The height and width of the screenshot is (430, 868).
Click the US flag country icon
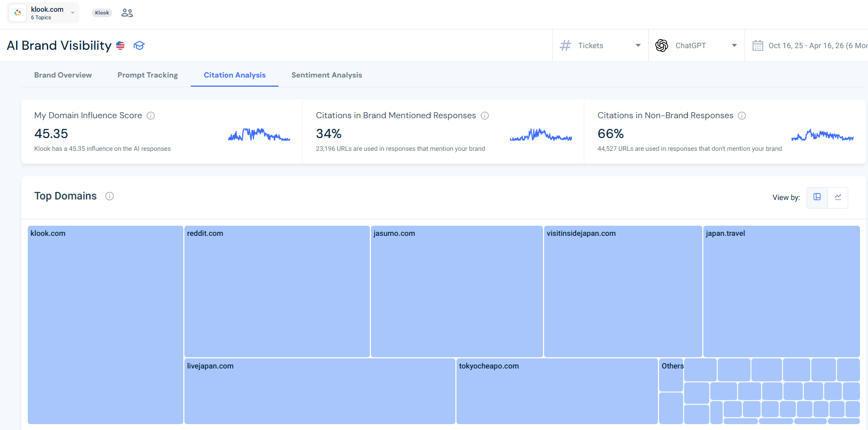click(x=120, y=45)
